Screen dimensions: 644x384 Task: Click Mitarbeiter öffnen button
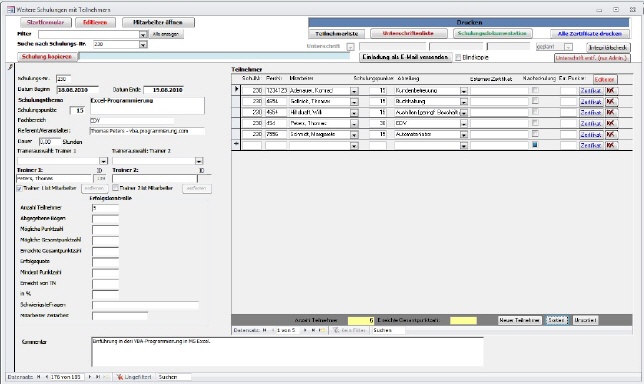(x=158, y=23)
